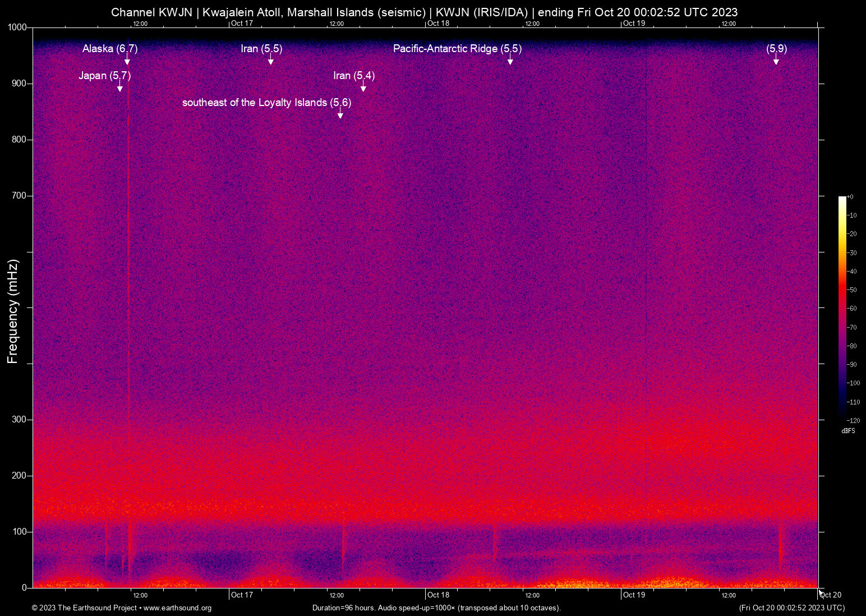Image resolution: width=866 pixels, height=616 pixels.
Task: Click the arrow marker below the Loyalty Islands label
Action: coord(340,114)
